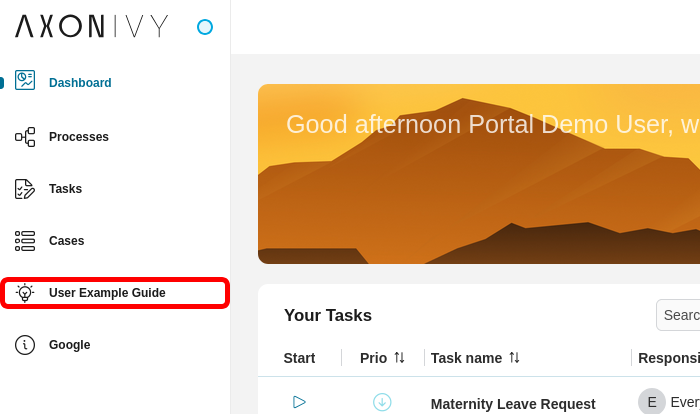Open the Google menu link
The height and width of the screenshot is (414, 700).
point(70,345)
